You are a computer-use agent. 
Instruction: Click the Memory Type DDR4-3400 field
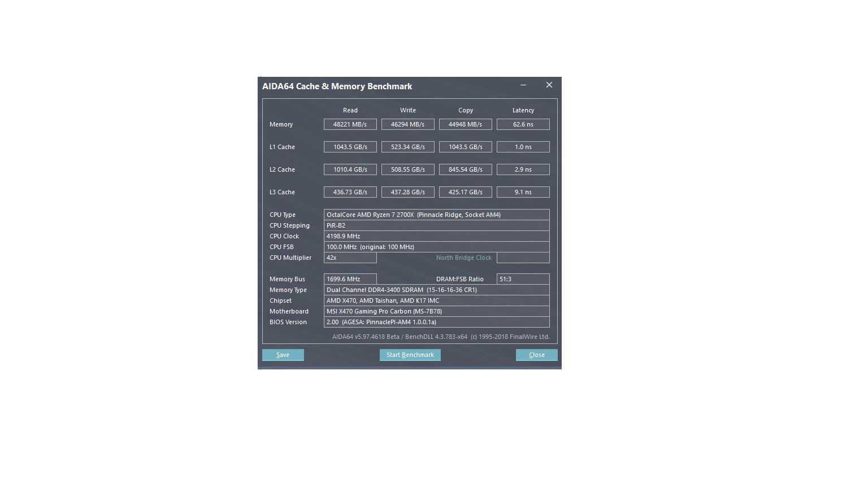pos(437,290)
